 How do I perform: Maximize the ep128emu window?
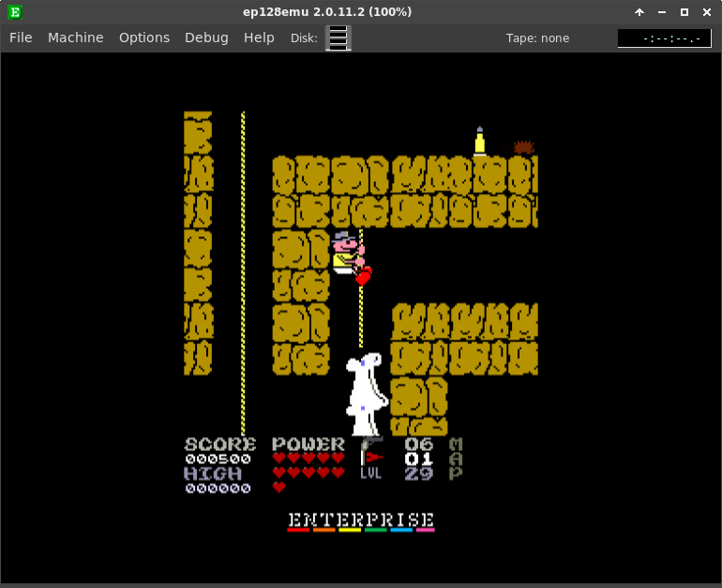684,12
